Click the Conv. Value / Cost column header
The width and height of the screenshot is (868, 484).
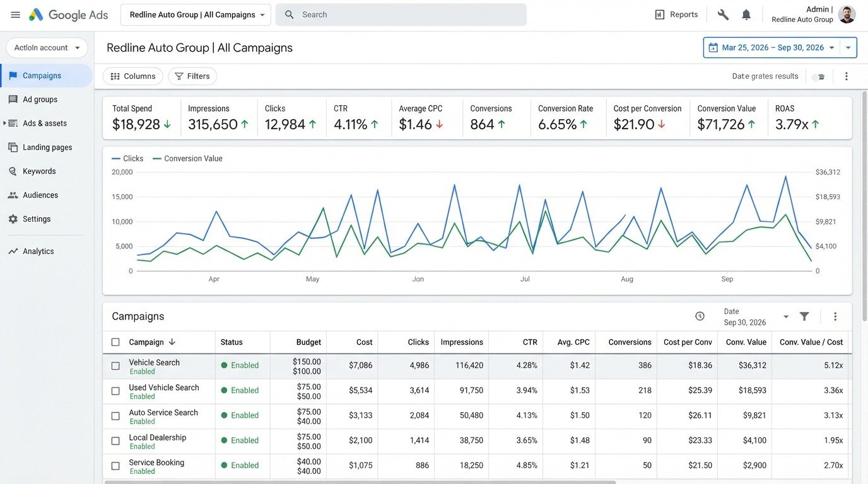click(x=811, y=342)
